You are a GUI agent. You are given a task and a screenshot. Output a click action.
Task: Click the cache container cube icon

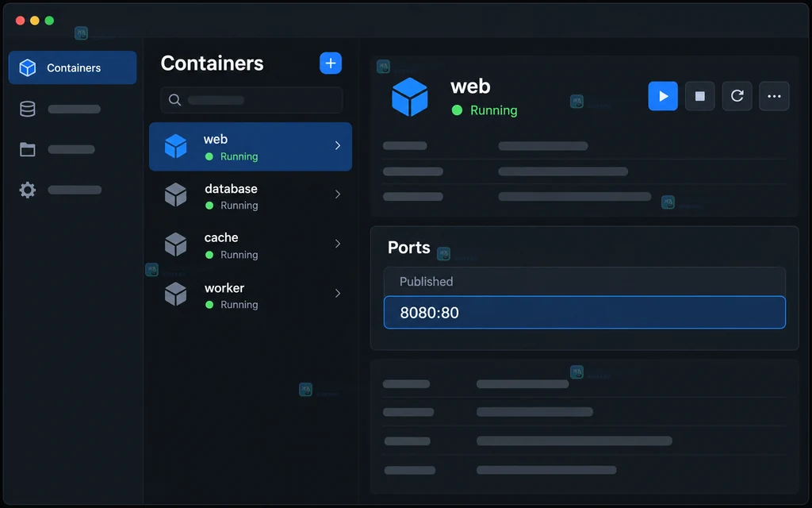[175, 244]
